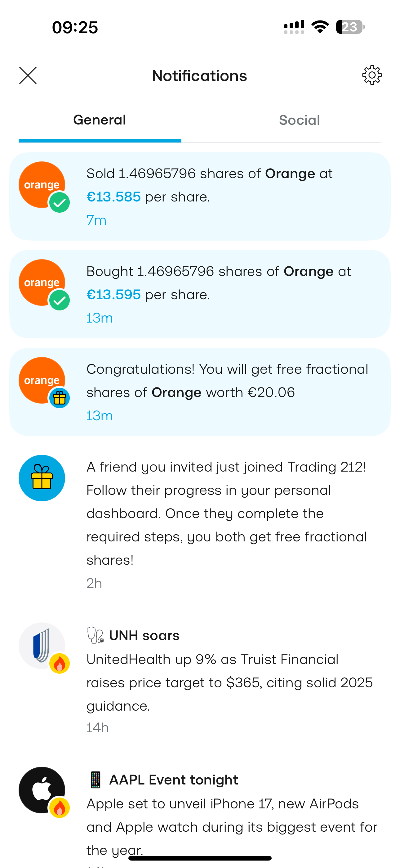Tap the UnitedHealth logo icon
Image resolution: width=400 pixels, height=868 pixels.
click(x=42, y=646)
